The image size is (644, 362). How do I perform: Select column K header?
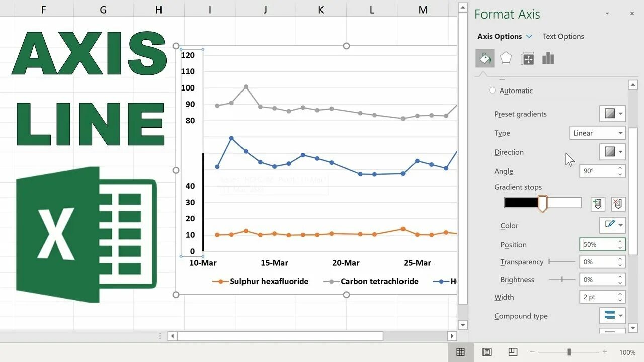coord(320,10)
